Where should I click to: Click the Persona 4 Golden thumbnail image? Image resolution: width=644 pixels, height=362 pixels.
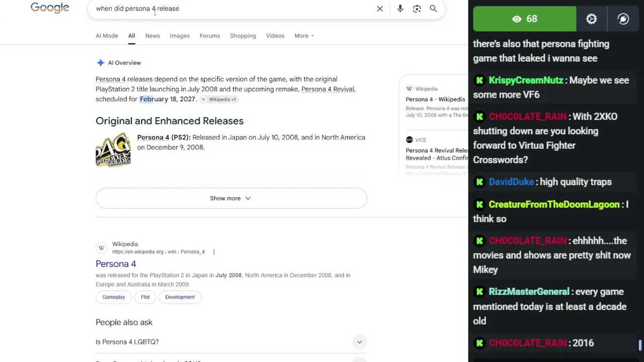pyautogui.click(x=113, y=150)
